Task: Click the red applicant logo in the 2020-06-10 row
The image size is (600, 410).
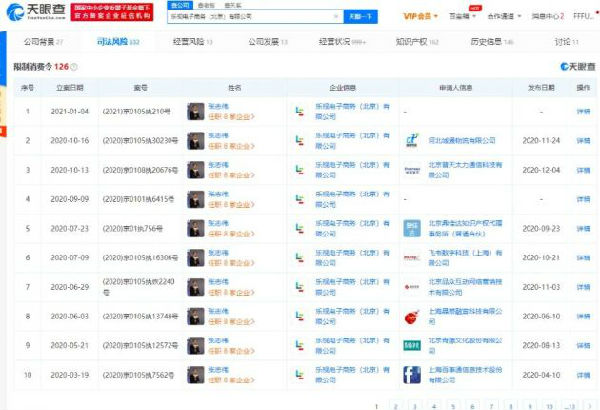Action: coord(412,316)
